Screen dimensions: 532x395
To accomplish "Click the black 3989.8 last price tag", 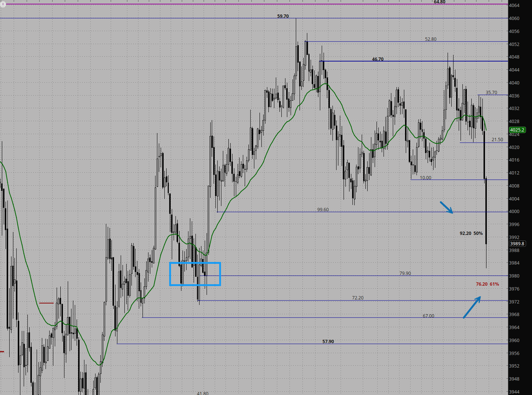I will (x=517, y=244).
